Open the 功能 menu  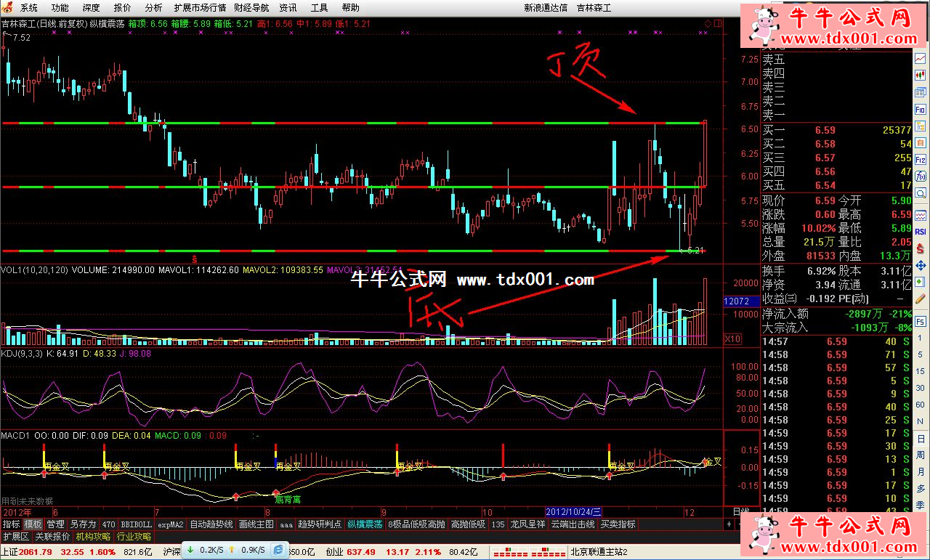[x=60, y=8]
